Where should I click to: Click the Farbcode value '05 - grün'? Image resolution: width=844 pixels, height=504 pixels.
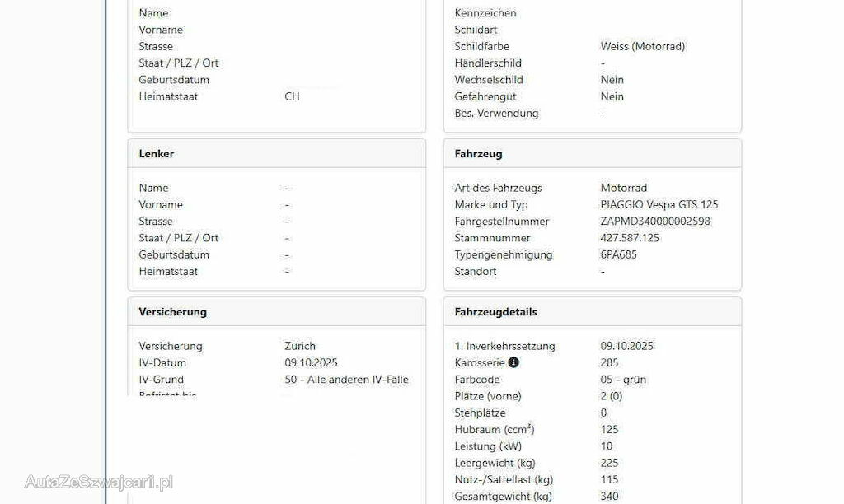(x=623, y=380)
